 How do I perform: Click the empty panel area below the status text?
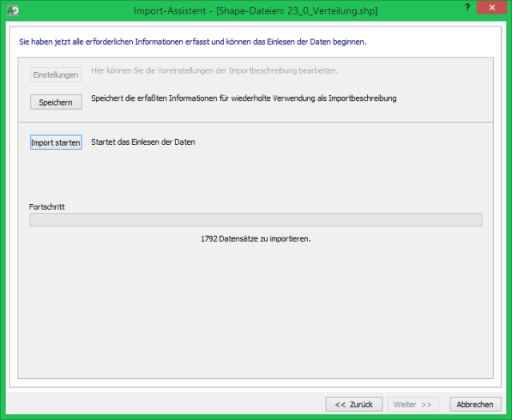(x=255, y=312)
